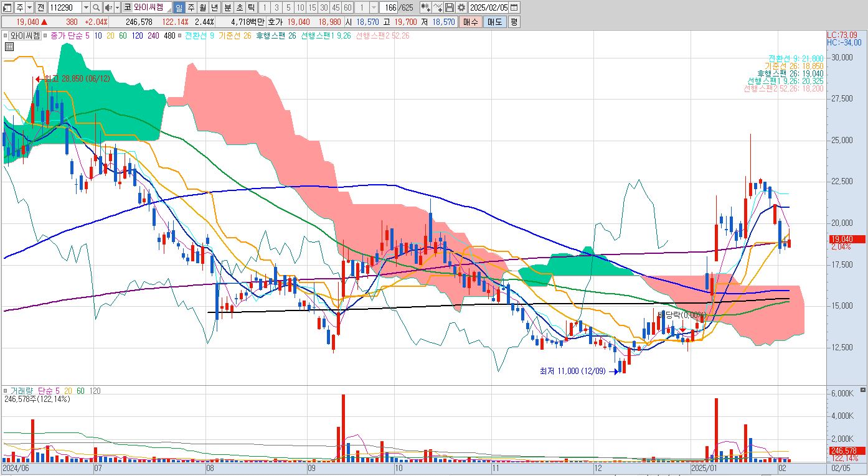868x476 pixels.
Task: Open the calendar date picker icon
Action: pos(514,7)
